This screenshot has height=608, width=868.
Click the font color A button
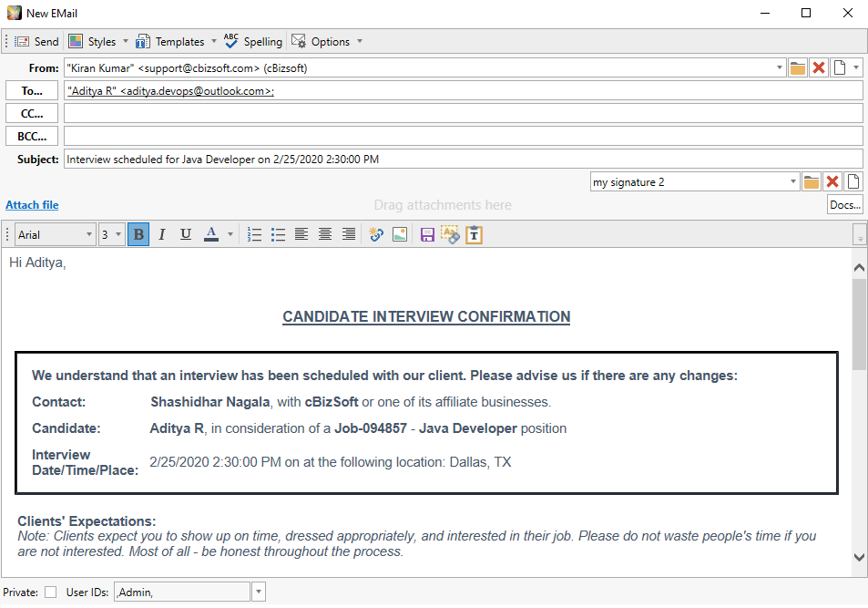click(x=211, y=234)
